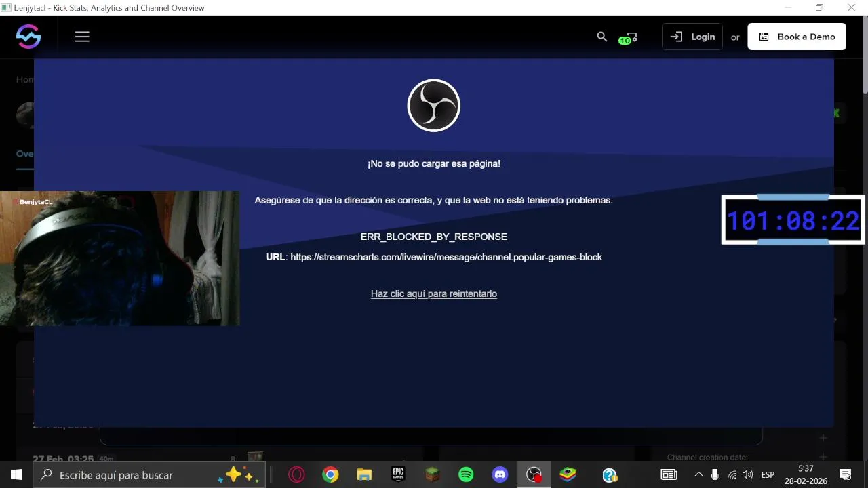Open Minecraft from the taskbar
This screenshot has height=488, width=868.
432,474
